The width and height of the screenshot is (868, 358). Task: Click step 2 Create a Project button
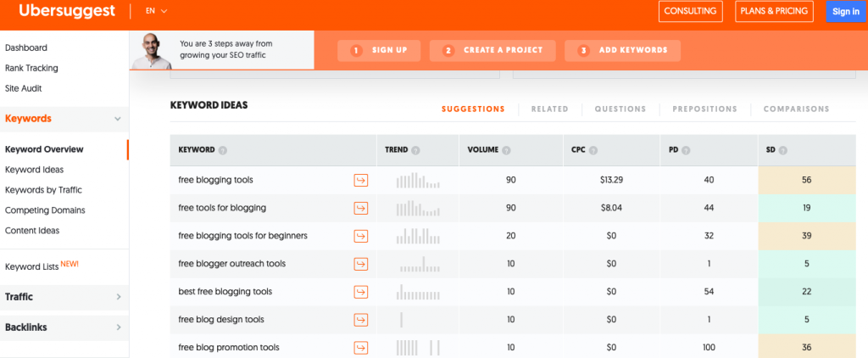click(492, 50)
